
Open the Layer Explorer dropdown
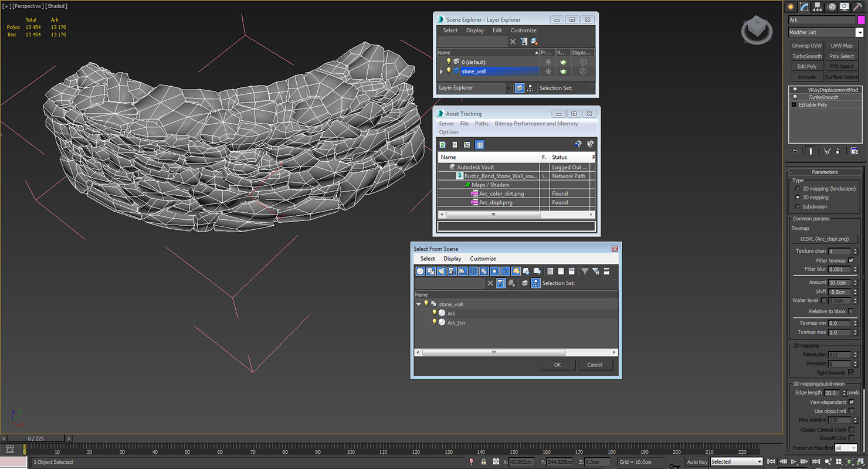click(508, 88)
